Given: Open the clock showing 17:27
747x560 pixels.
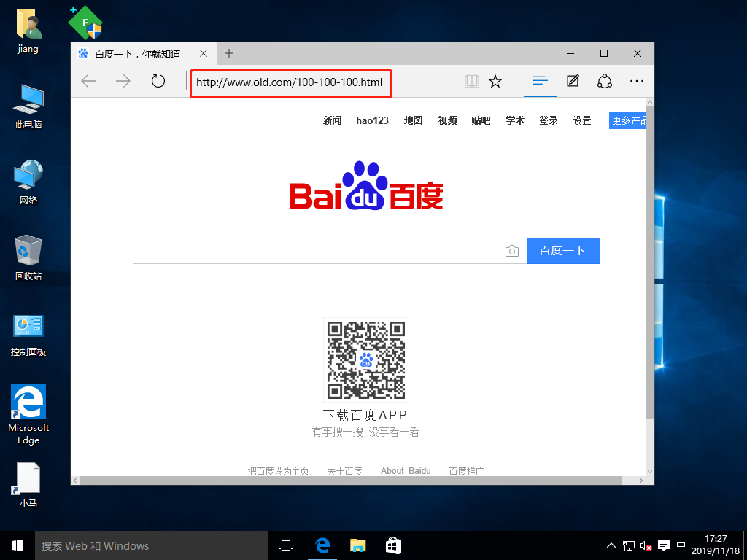Looking at the screenshot, I should (x=715, y=545).
